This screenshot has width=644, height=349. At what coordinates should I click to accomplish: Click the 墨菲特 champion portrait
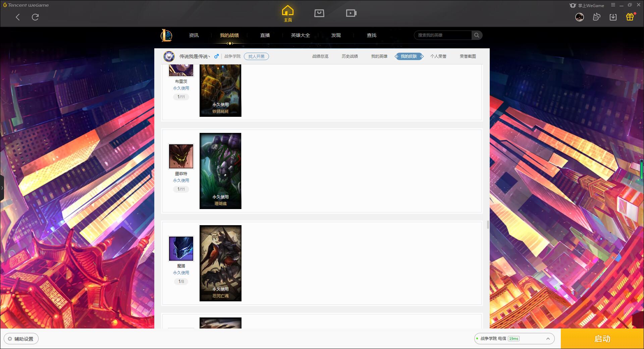pos(181,156)
